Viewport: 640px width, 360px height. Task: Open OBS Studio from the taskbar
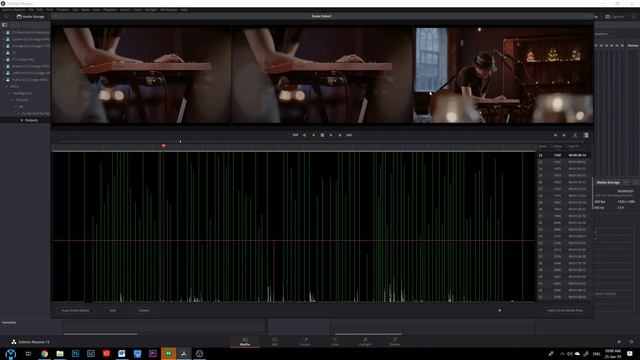(199, 353)
